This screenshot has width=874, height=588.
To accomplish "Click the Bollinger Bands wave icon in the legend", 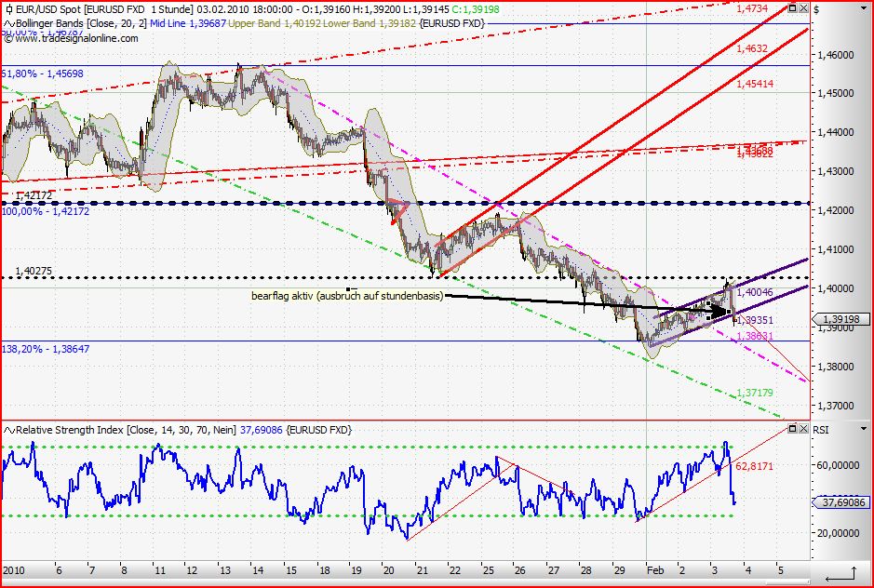I will point(7,24).
